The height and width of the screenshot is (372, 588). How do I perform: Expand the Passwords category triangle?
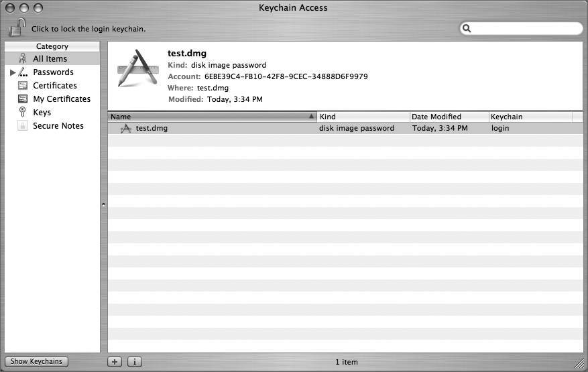point(13,72)
